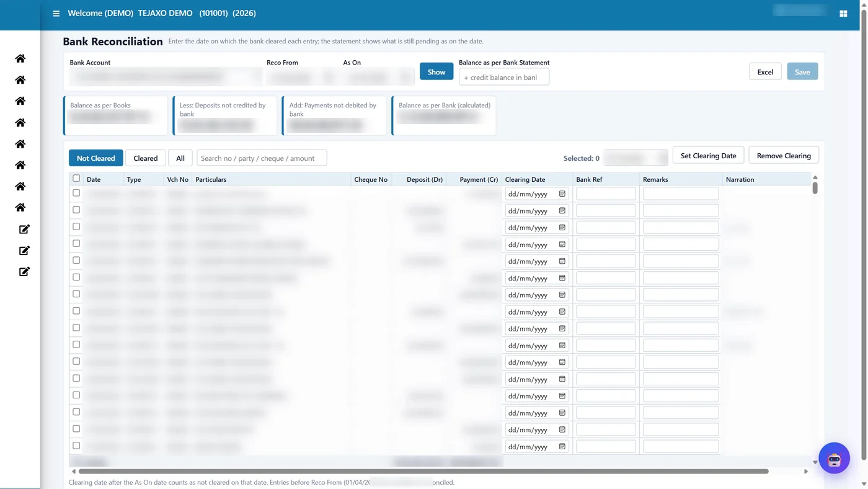Click the first row's Bank Ref field
Viewport: 868px width, 489px height.
(x=606, y=194)
